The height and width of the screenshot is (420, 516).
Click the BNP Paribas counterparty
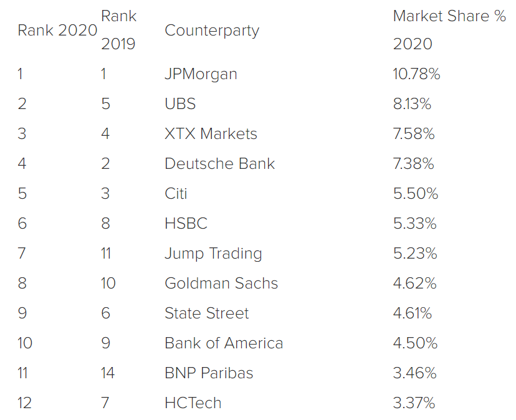point(209,373)
